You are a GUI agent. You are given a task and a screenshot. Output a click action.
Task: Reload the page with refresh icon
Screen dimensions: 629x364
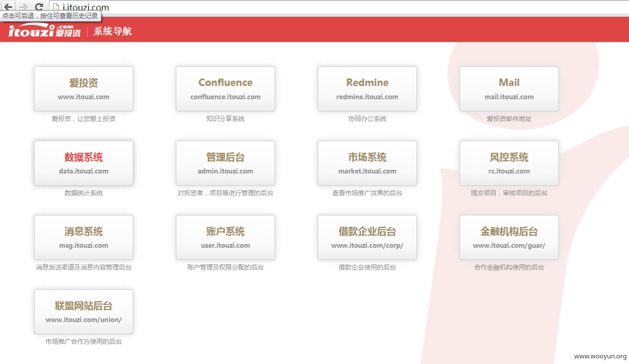(x=39, y=6)
